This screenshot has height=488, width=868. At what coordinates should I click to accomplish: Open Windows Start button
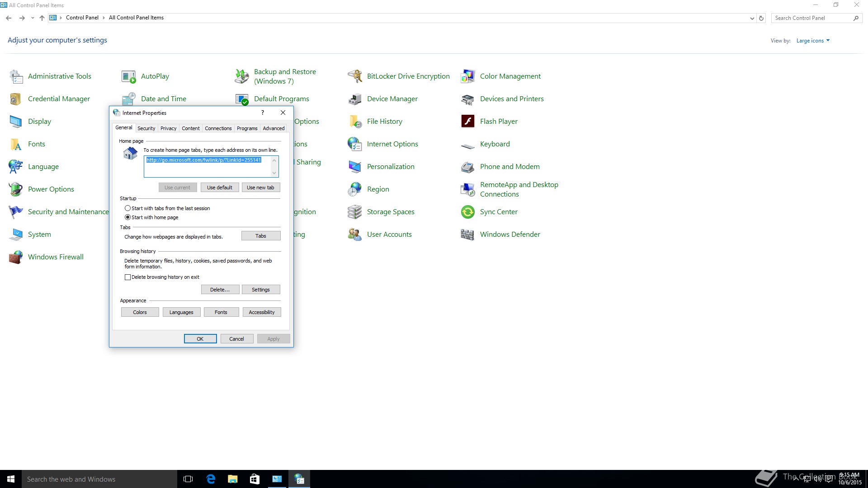(x=11, y=479)
